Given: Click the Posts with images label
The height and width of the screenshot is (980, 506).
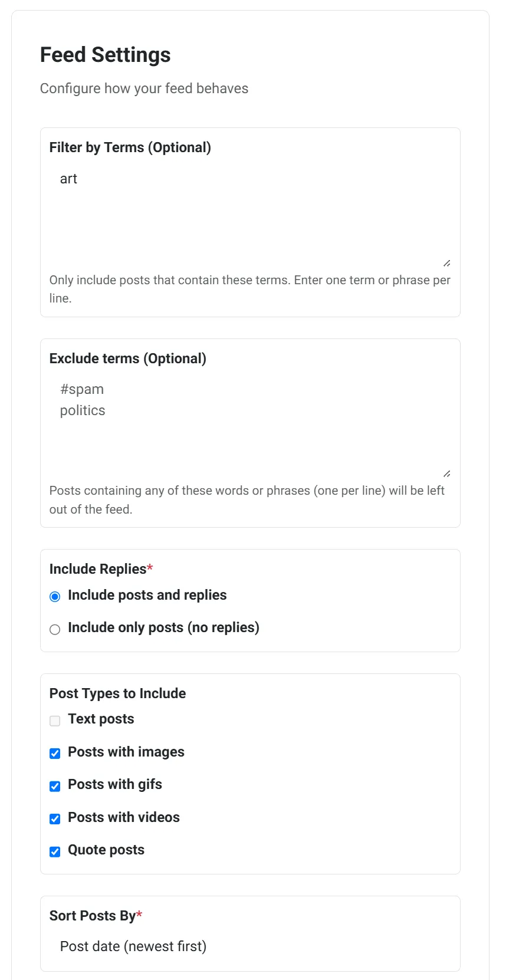Looking at the screenshot, I should 126,752.
